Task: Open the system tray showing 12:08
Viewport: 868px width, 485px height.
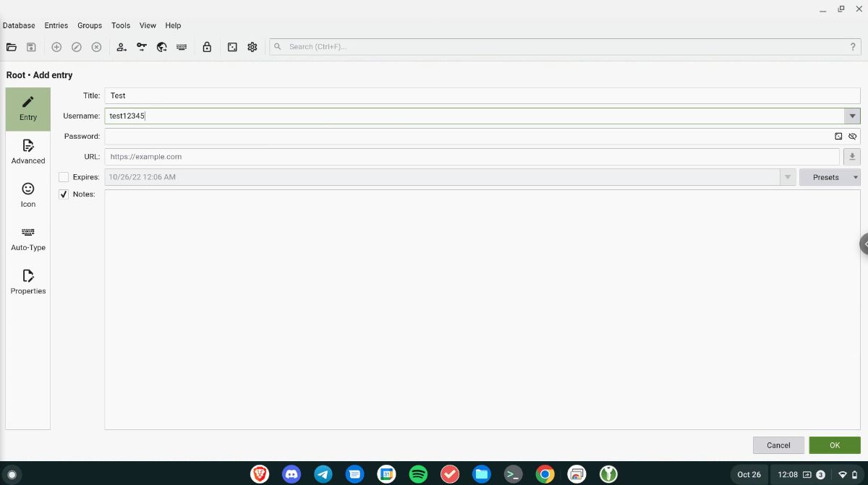Action: click(817, 474)
